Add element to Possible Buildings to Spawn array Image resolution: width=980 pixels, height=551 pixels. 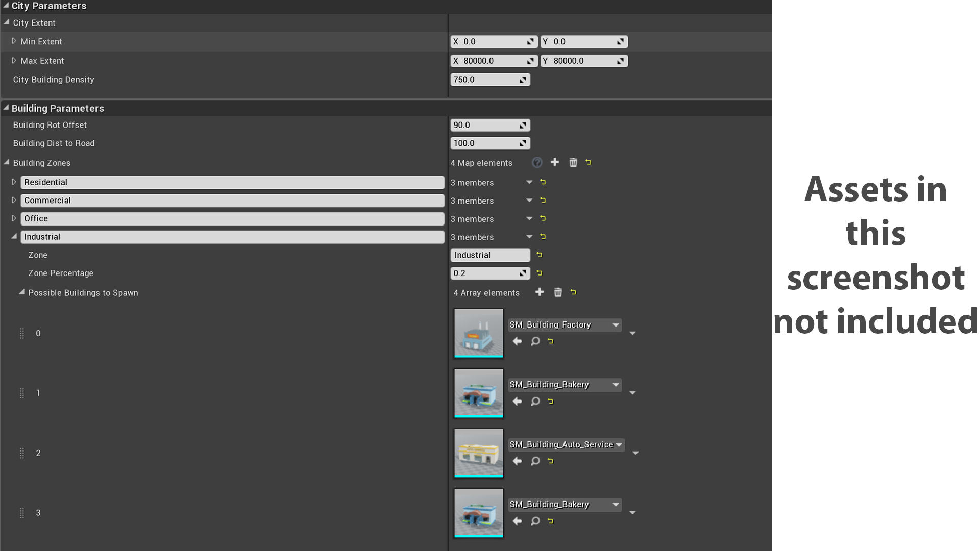[x=540, y=292]
